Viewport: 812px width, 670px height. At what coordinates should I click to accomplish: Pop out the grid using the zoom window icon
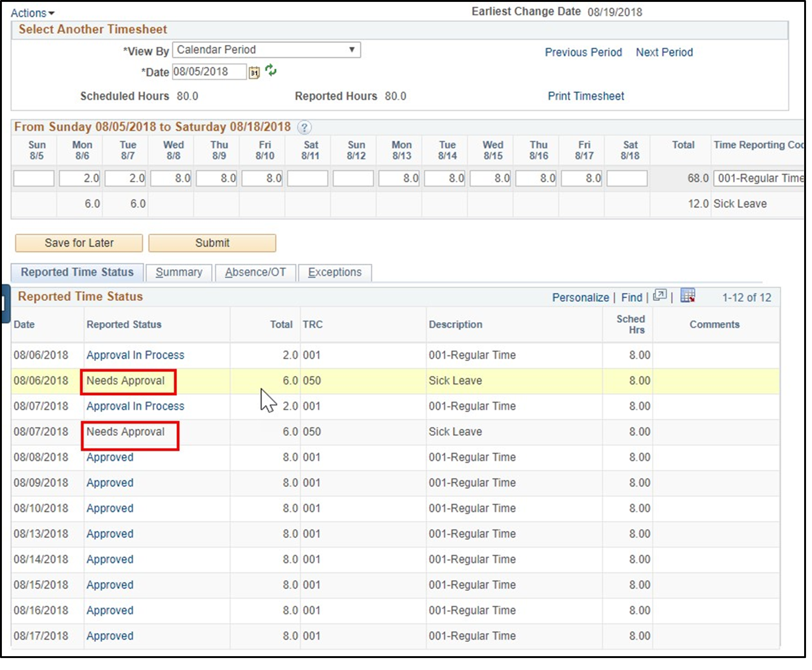(x=660, y=296)
